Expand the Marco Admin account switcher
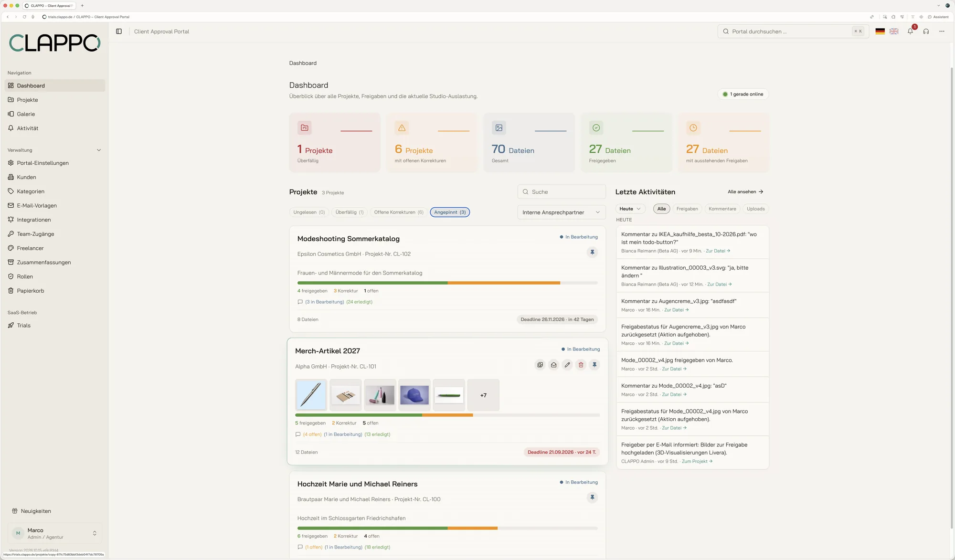This screenshot has width=955, height=560. (55, 533)
